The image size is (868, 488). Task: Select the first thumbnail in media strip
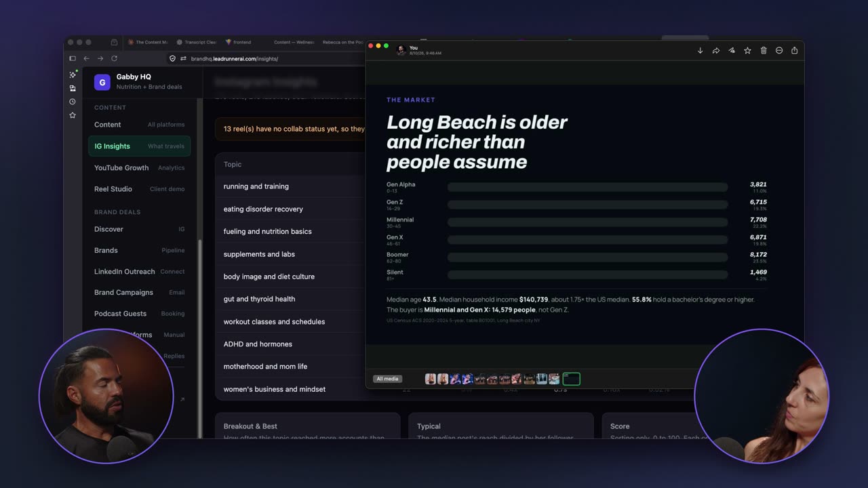(x=431, y=379)
